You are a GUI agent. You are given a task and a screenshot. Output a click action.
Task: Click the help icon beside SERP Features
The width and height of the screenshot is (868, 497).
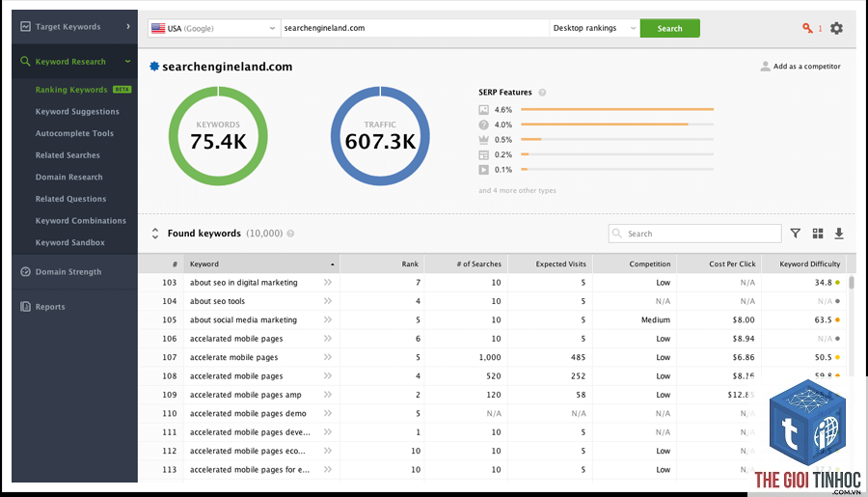pyautogui.click(x=542, y=93)
